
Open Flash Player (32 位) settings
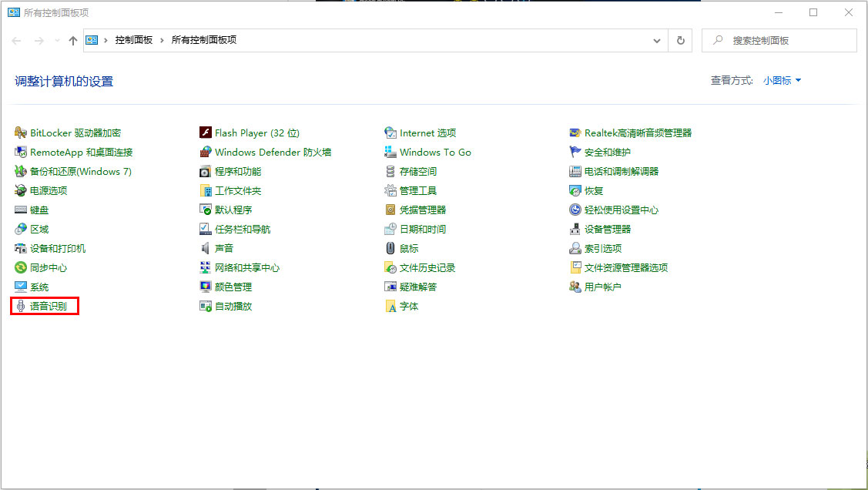click(254, 133)
